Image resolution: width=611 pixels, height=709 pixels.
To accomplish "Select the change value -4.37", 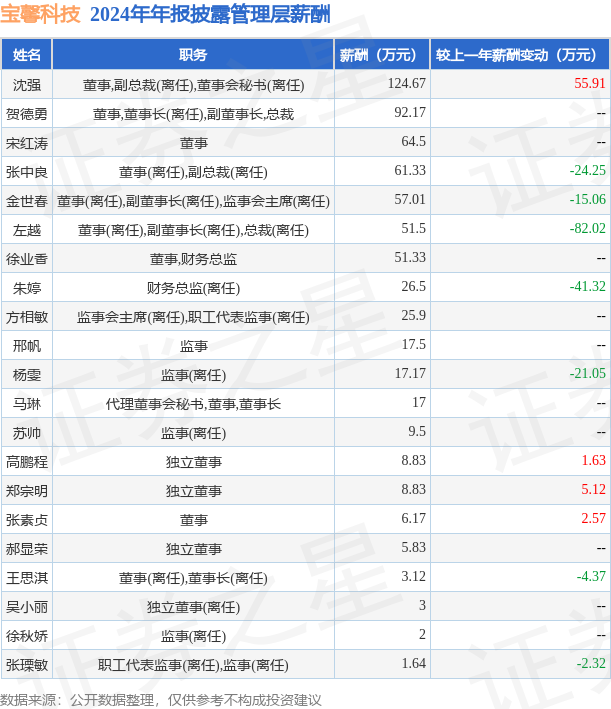I will tap(591, 576).
